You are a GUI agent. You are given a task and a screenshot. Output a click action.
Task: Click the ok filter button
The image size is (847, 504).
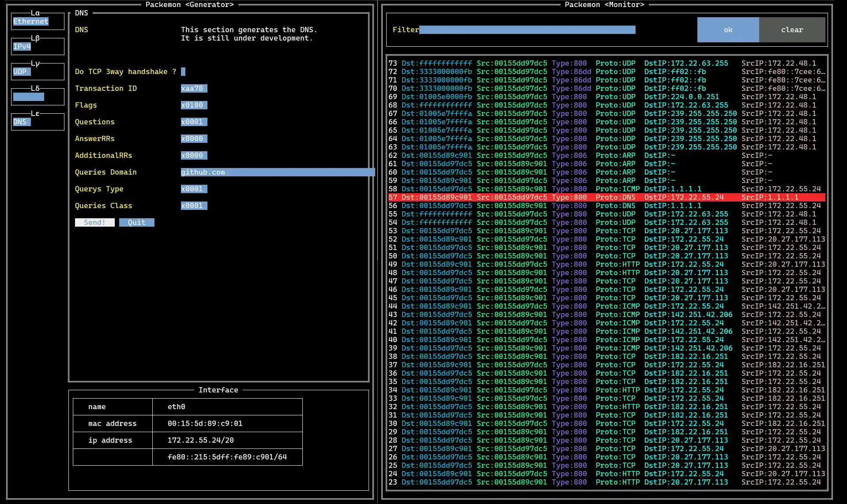728,30
